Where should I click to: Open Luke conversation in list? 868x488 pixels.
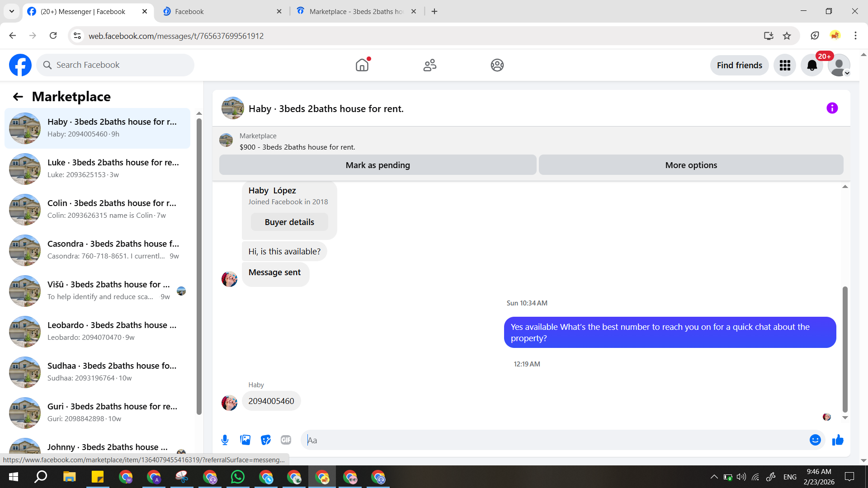tap(97, 169)
